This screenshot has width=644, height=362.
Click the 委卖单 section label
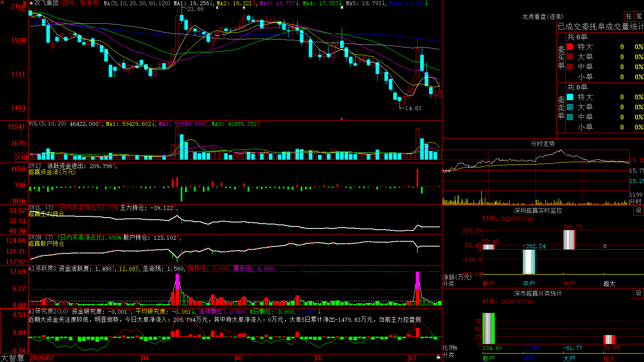coord(561,107)
